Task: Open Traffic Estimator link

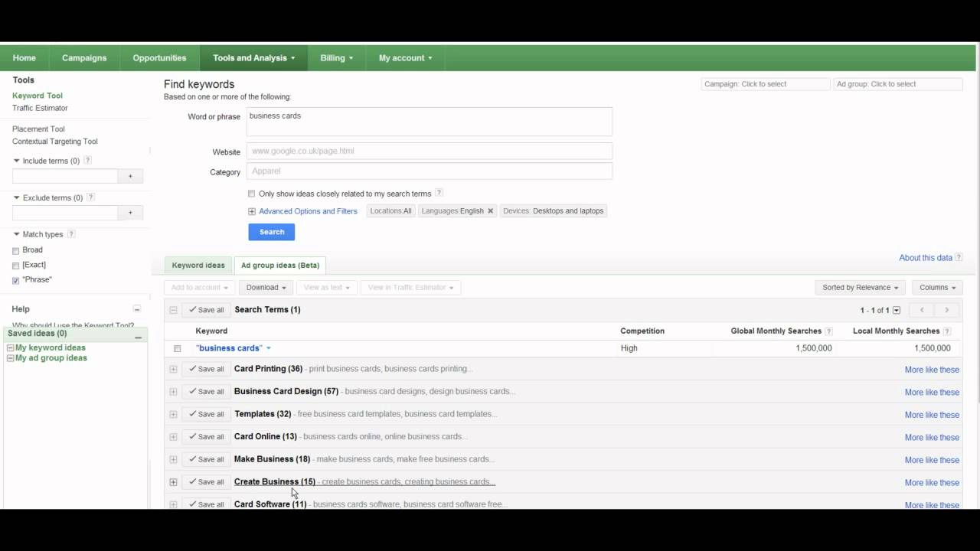Action: coord(40,108)
